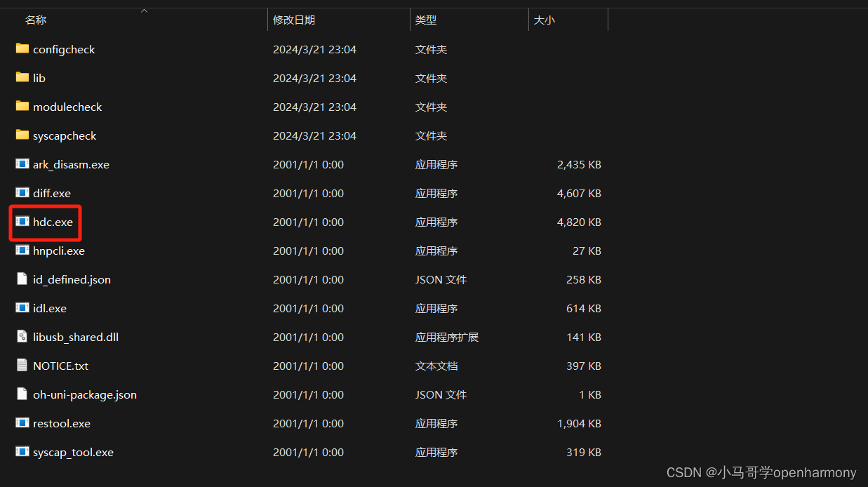The height and width of the screenshot is (487, 868).
Task: Click the JSON 文件 type of id_defined.json
Action: click(x=441, y=280)
